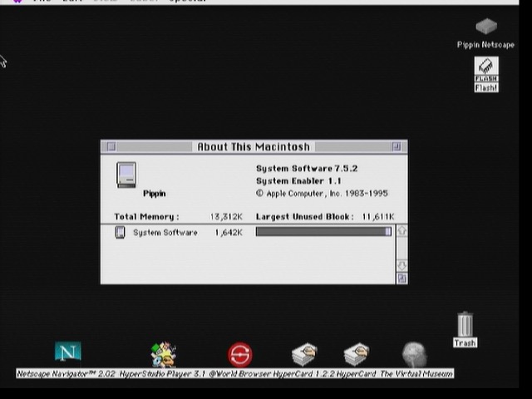This screenshot has height=399, width=532.
Task: Select The Virtual Museum head icon
Action: (x=414, y=355)
